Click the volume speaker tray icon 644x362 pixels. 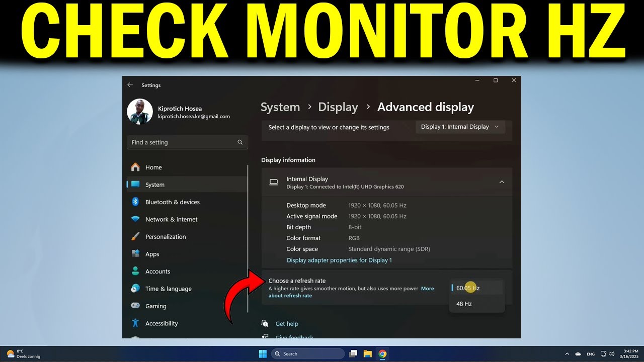tap(611, 354)
